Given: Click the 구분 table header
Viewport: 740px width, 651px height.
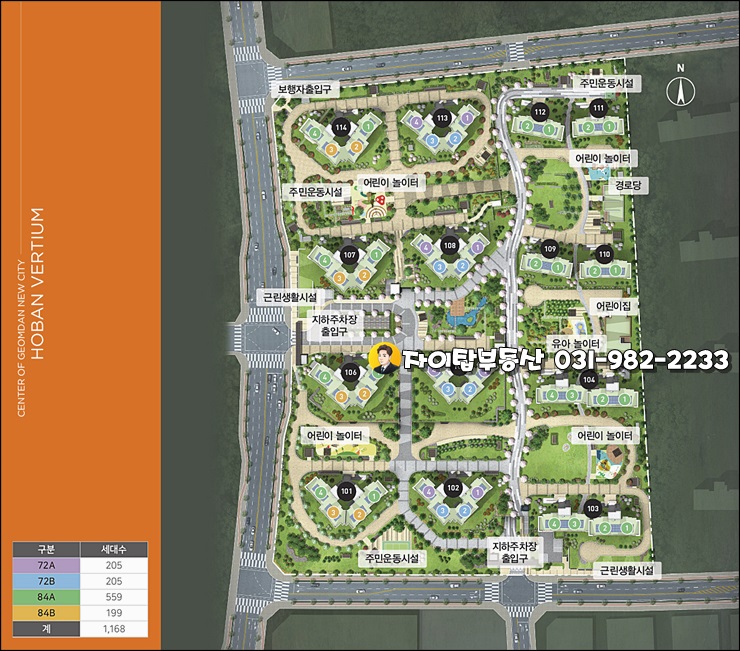Looking at the screenshot, I should tap(46, 550).
